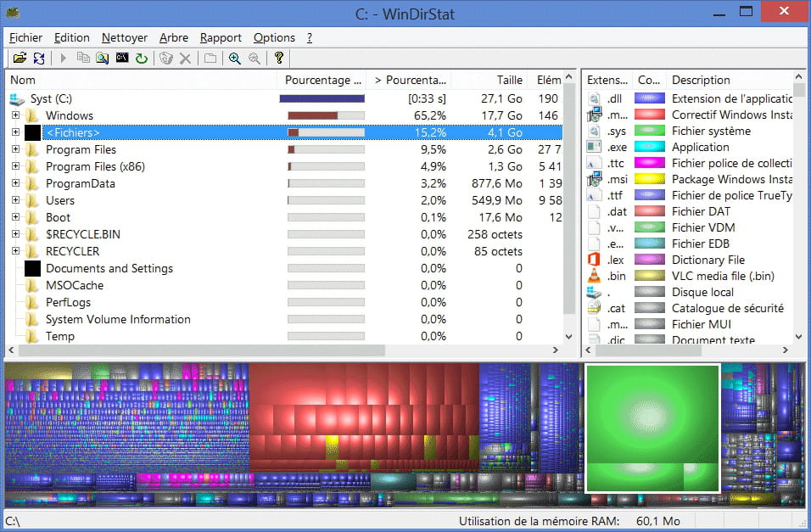This screenshot has width=811, height=532.
Task: Click the grayed folder icon after Delete
Action: (x=210, y=58)
